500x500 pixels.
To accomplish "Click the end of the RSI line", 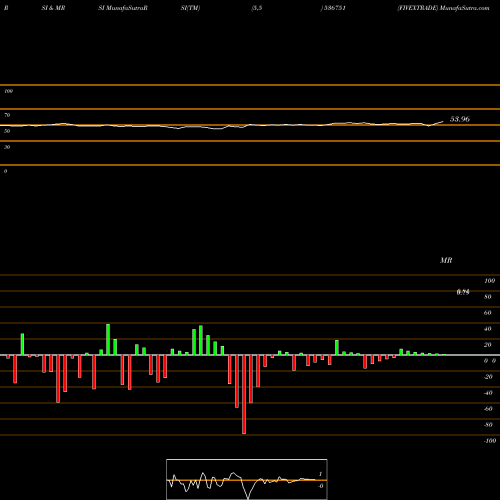I will [x=443, y=121].
